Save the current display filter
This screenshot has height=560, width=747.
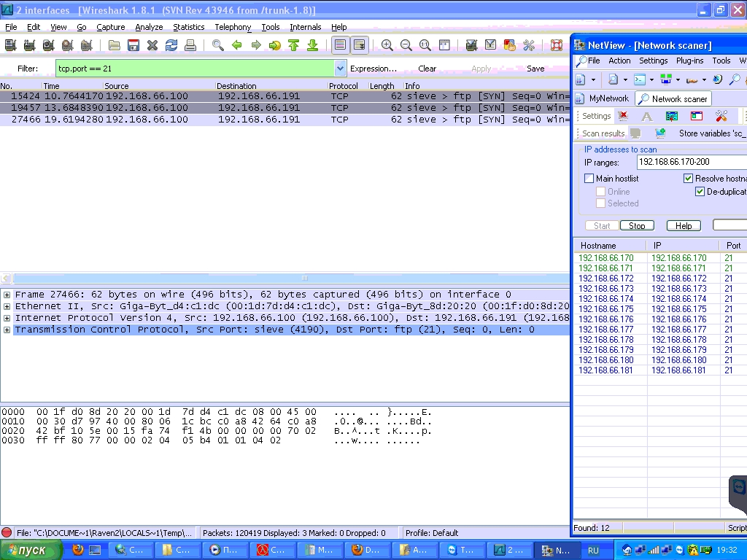click(x=535, y=69)
